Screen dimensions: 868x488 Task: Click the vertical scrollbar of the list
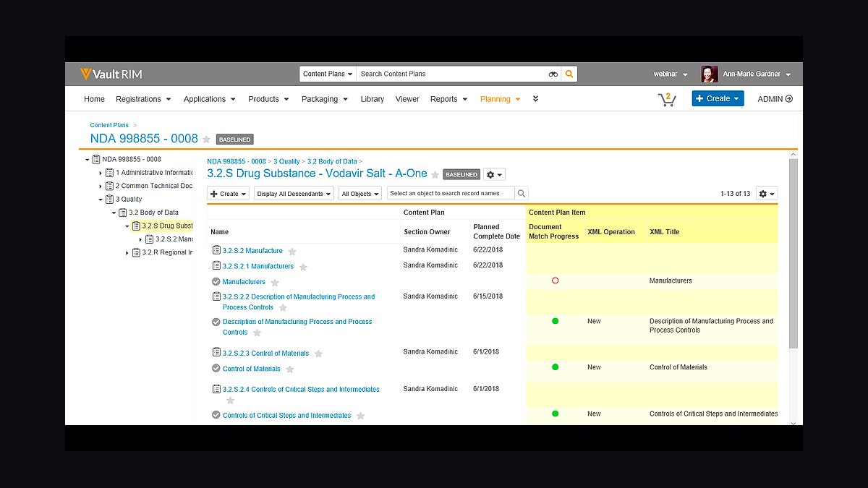tap(793, 253)
